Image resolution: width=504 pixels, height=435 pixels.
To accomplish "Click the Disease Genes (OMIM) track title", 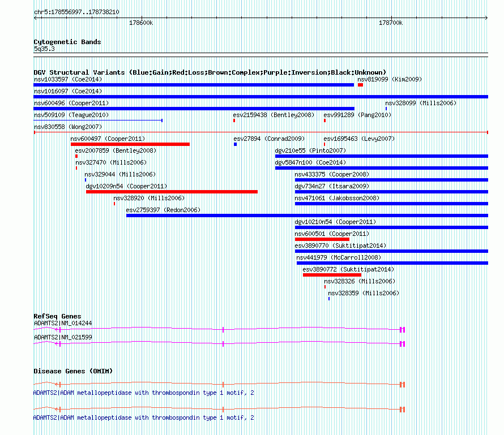I will click(x=73, y=372).
